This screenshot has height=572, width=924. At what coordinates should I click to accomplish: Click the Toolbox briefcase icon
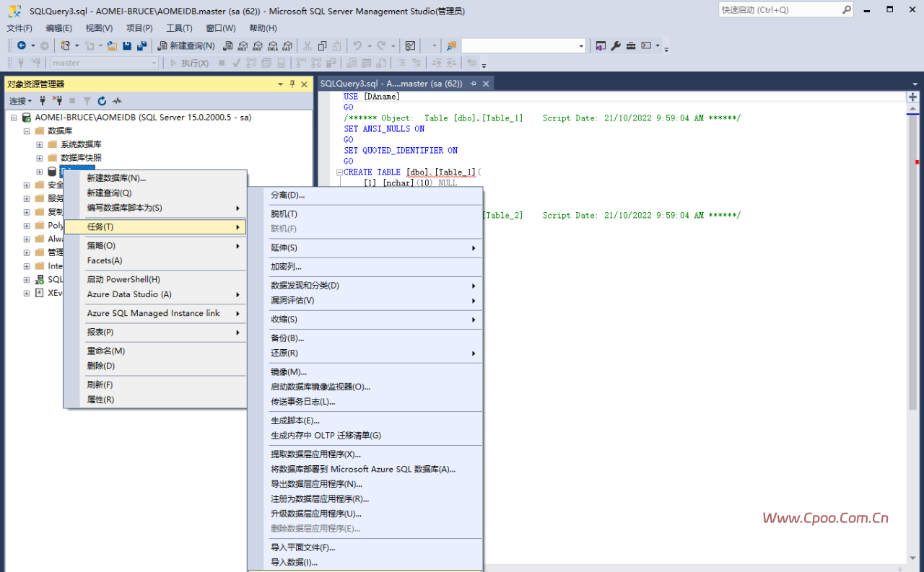[631, 45]
